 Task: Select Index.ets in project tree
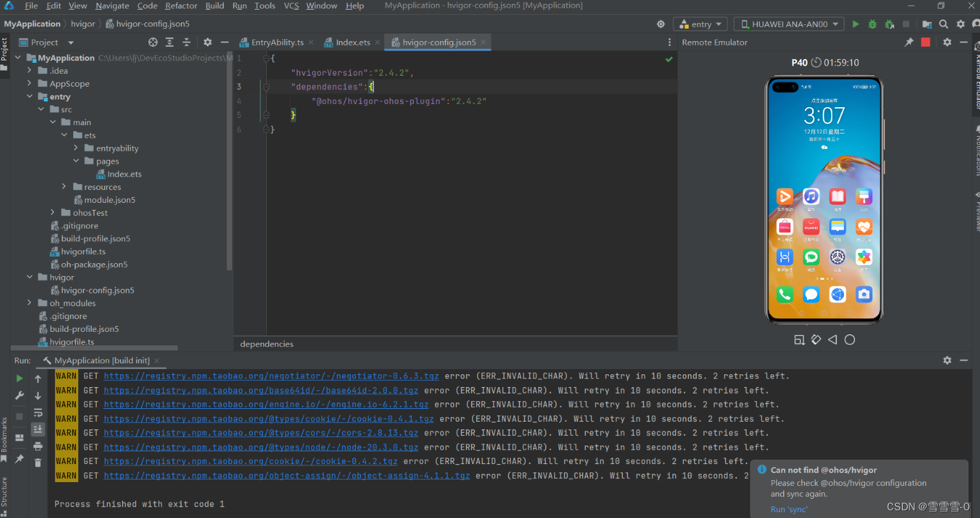[124, 174]
